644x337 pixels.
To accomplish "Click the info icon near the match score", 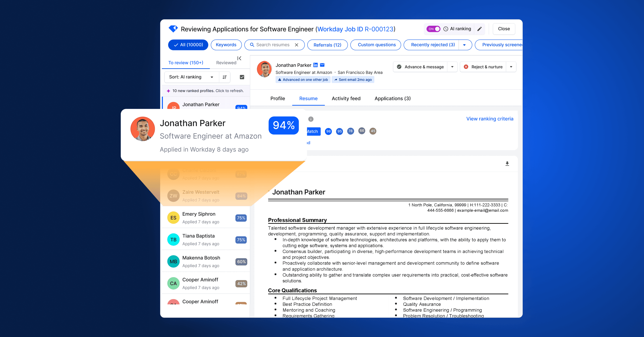I will pyautogui.click(x=311, y=119).
